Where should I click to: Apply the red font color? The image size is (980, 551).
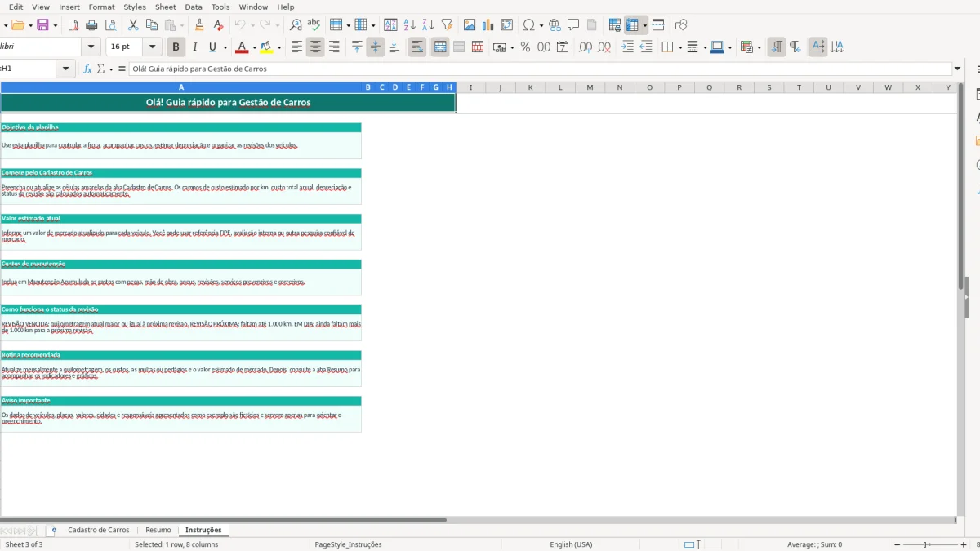pyautogui.click(x=241, y=47)
